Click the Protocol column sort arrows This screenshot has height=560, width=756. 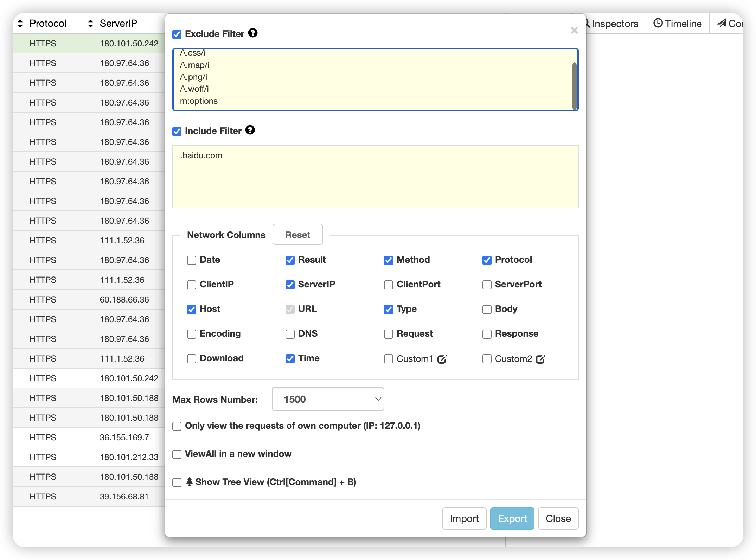[20, 24]
